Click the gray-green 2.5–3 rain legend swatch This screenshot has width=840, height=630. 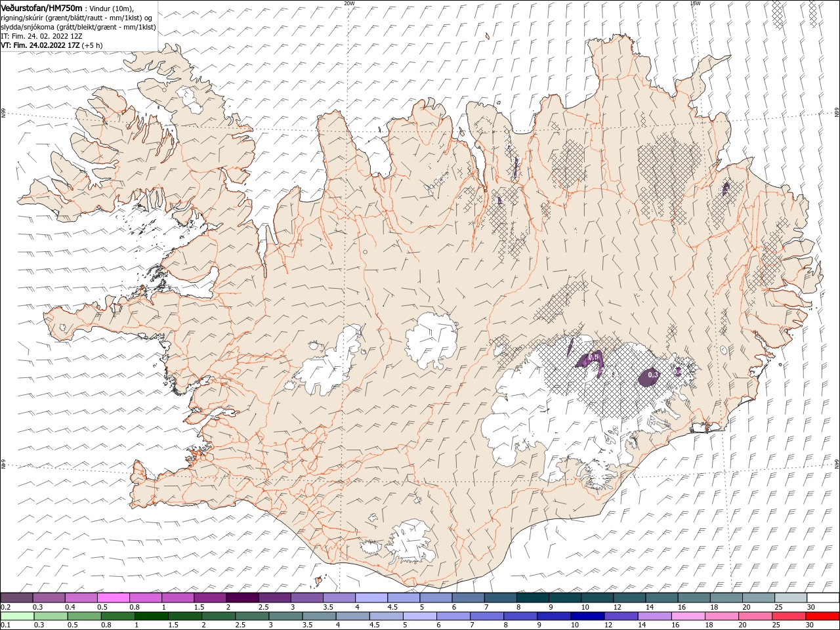coord(252,616)
